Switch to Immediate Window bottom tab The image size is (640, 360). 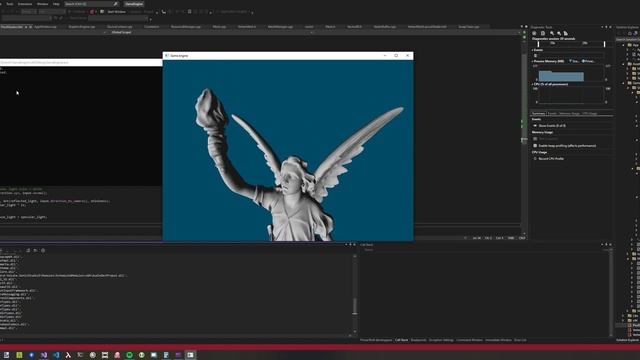[498, 340]
